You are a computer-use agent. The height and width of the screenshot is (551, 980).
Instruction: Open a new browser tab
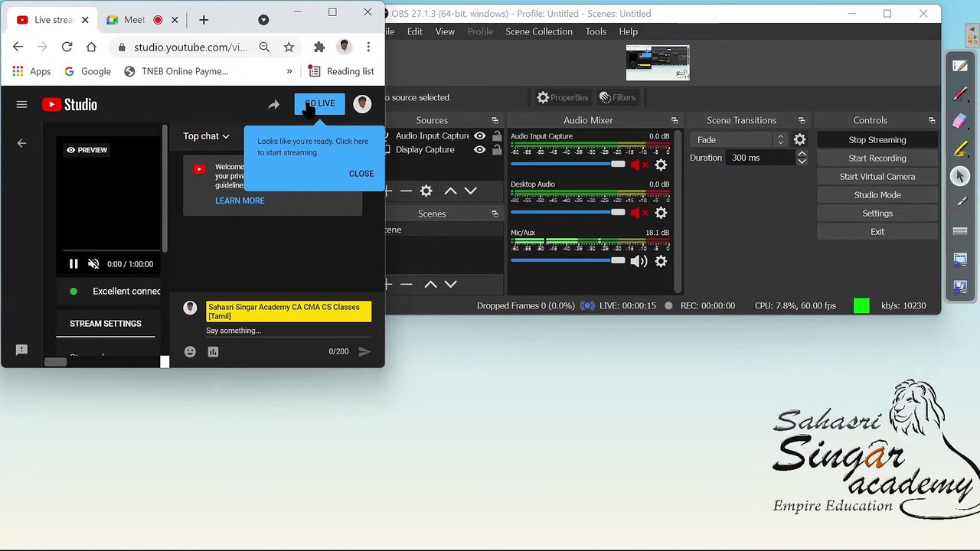click(204, 20)
